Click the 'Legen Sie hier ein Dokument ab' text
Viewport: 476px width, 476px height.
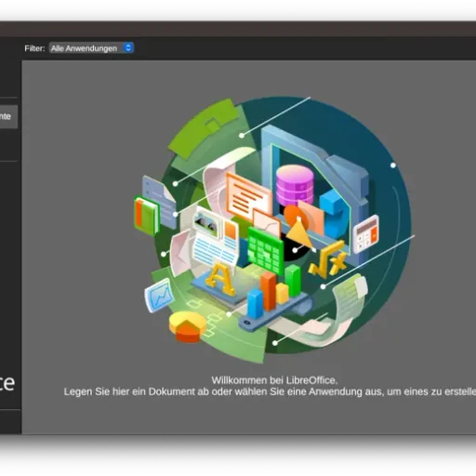click(x=137, y=391)
